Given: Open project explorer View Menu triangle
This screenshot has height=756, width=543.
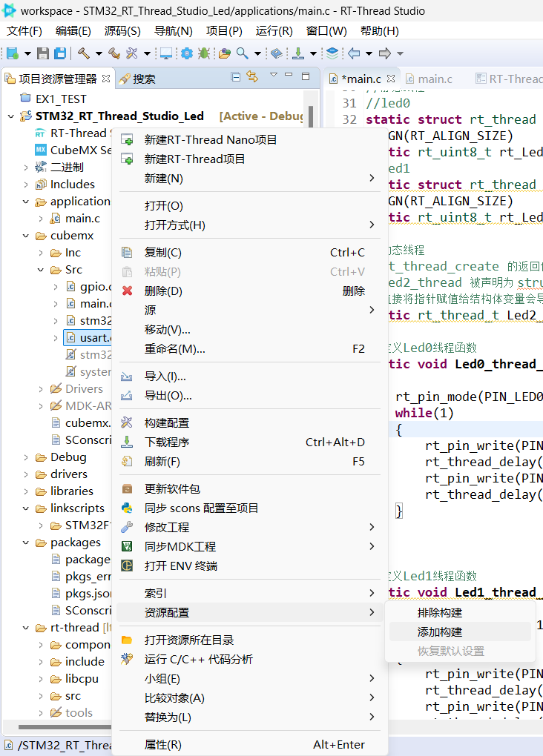Looking at the screenshot, I should [274, 75].
